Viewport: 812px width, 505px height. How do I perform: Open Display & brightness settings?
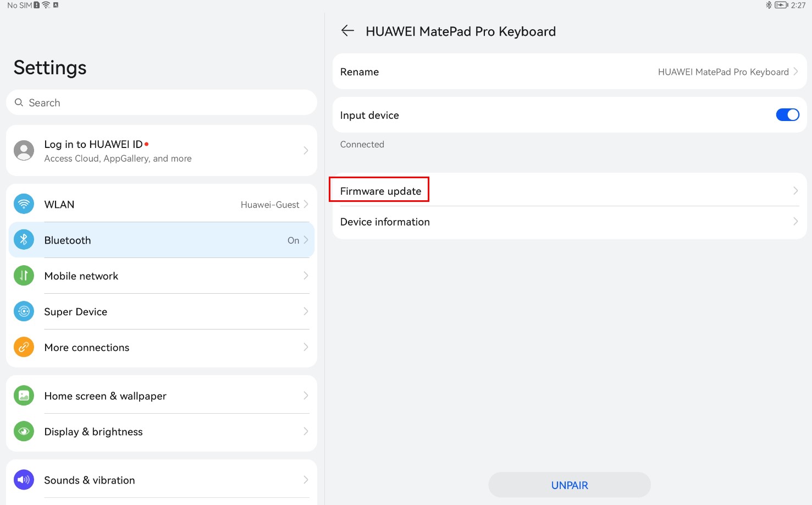pyautogui.click(x=162, y=431)
